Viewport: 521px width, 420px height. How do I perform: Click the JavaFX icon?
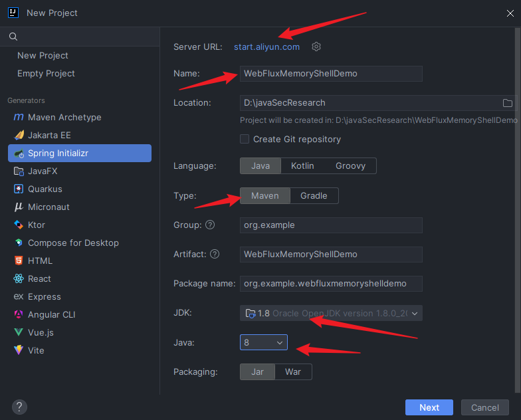[19, 171]
